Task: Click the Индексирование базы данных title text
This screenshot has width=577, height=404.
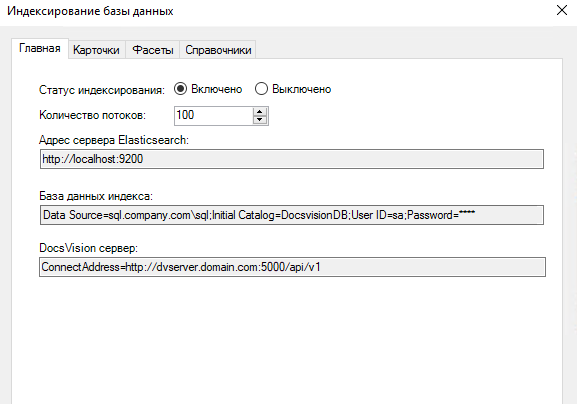Action: coord(90,11)
